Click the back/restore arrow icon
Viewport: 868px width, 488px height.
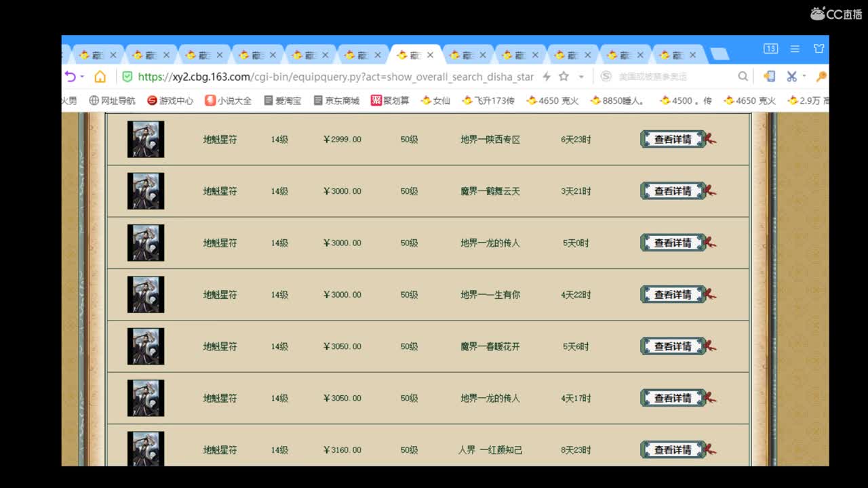(x=70, y=77)
